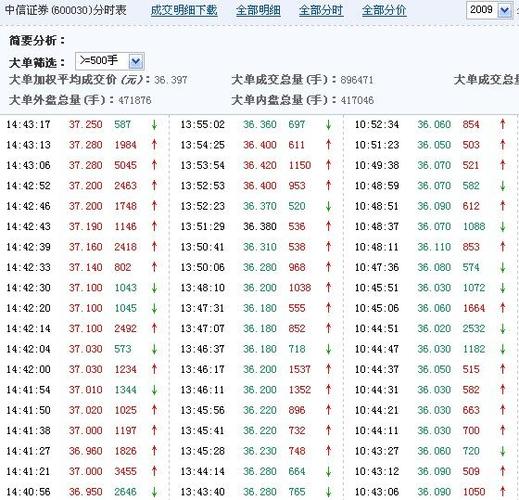Click the up arrow in the 13:50:41 row
Image resolution: width=519 pixels, height=500 pixels.
pyautogui.click(x=328, y=247)
